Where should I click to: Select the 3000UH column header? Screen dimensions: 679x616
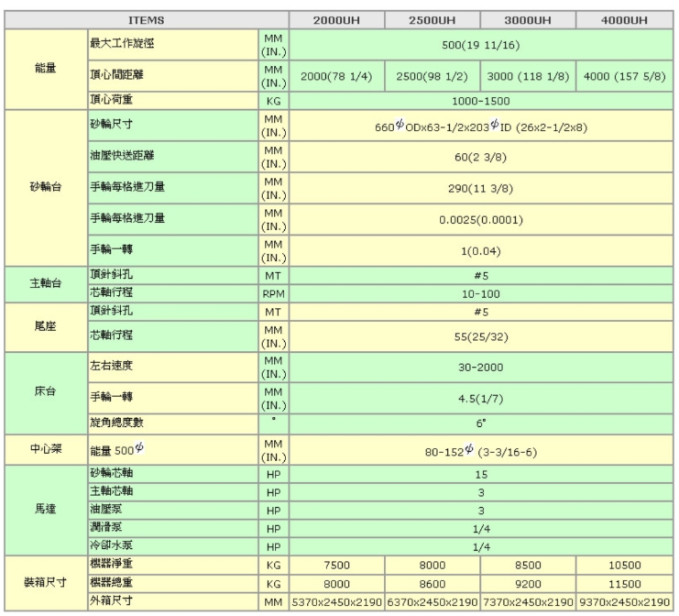click(528, 20)
